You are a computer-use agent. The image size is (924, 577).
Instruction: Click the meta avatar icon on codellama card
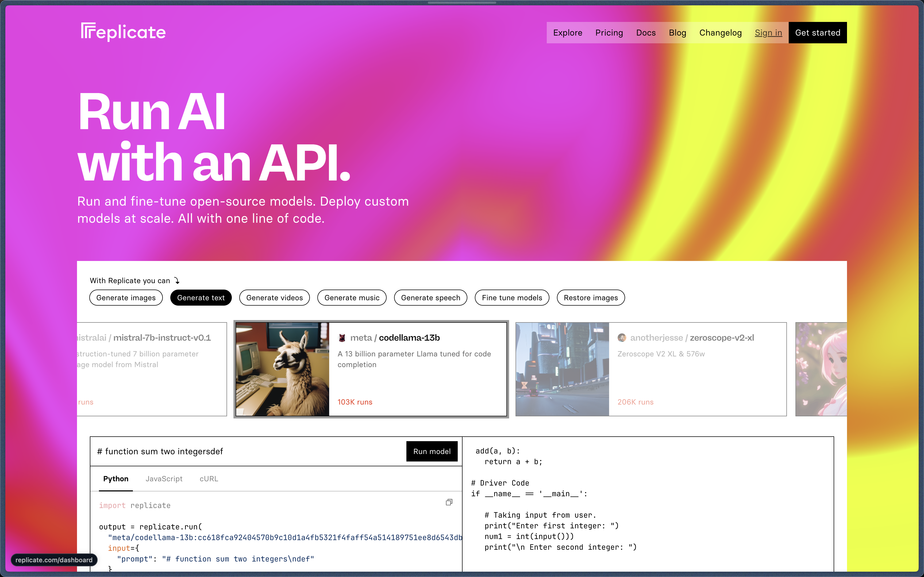coord(342,338)
